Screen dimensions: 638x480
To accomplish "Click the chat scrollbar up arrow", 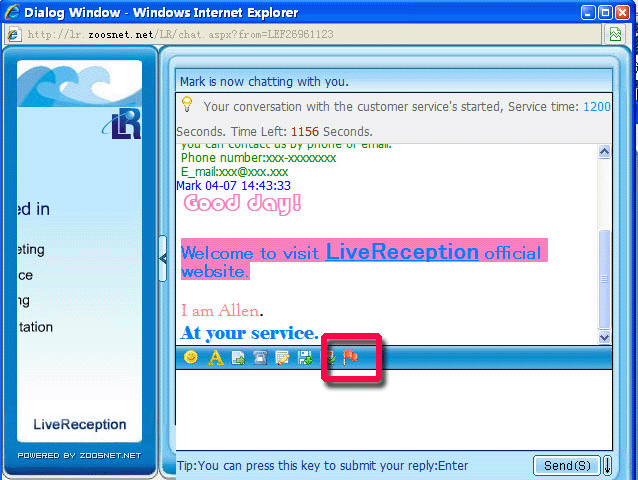I will 605,152.
